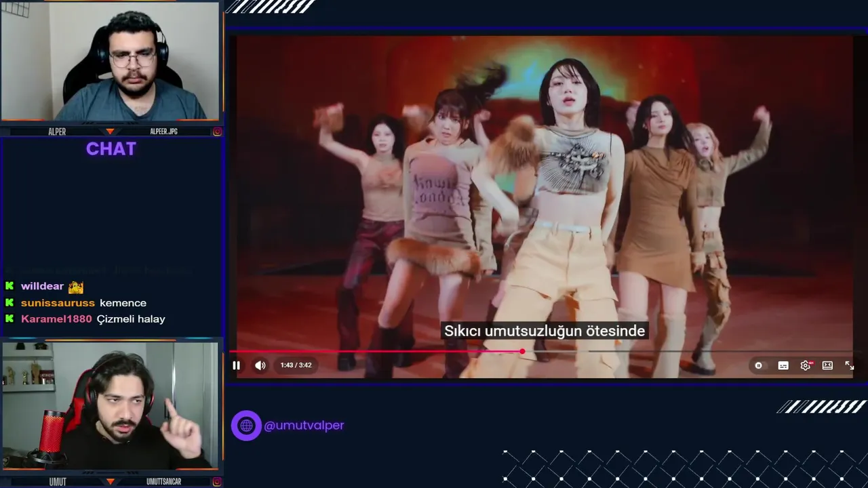868x488 pixels.
Task: Click the Instagram icon next to ALPEER.JPG
Action: [x=217, y=131]
